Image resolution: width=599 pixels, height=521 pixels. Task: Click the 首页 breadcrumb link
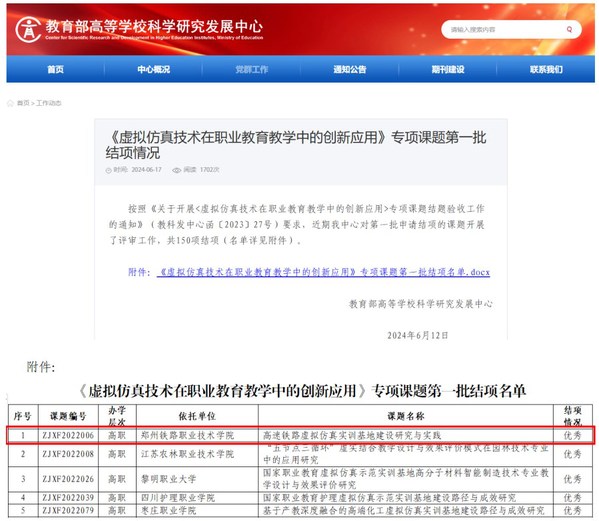click(23, 103)
